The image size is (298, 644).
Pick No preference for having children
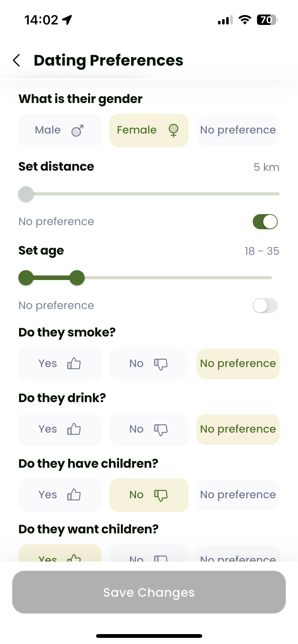pos(238,495)
